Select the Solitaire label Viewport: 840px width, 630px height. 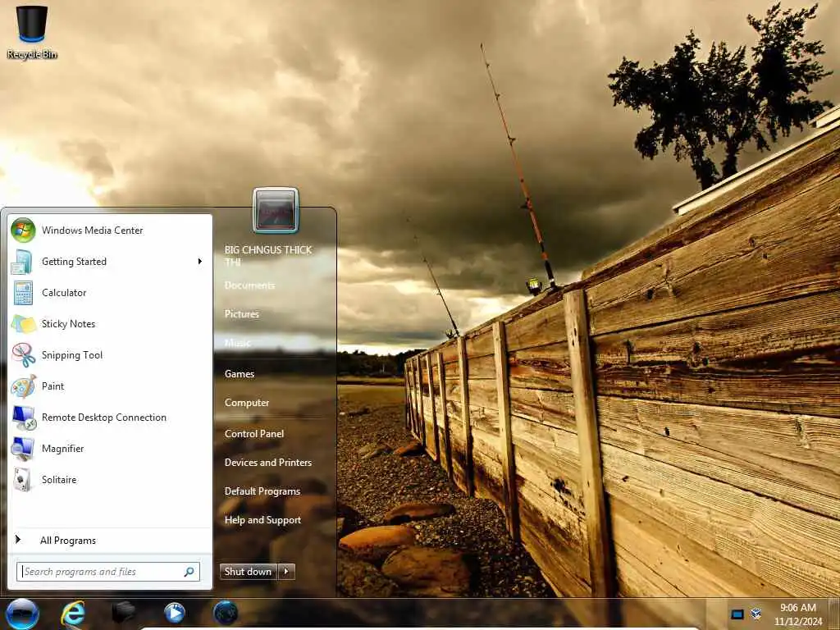[x=59, y=480]
